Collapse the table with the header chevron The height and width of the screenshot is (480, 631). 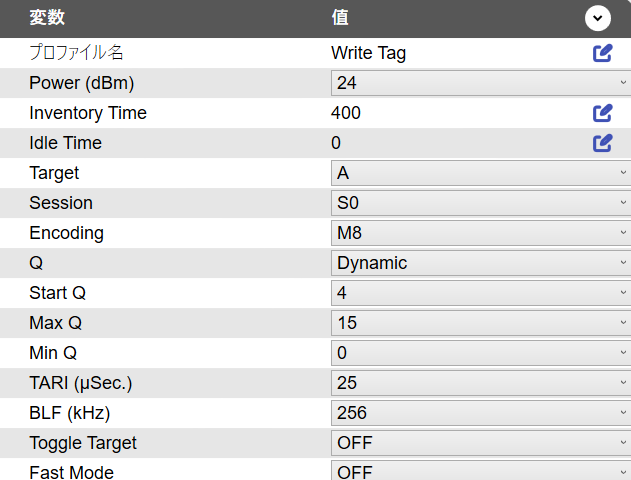(x=597, y=18)
